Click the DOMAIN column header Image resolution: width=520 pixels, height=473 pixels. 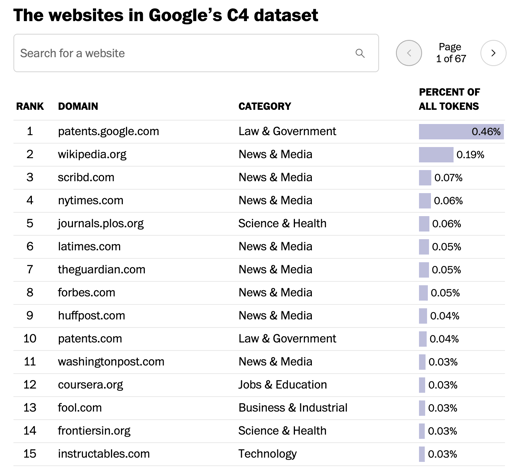click(x=78, y=106)
